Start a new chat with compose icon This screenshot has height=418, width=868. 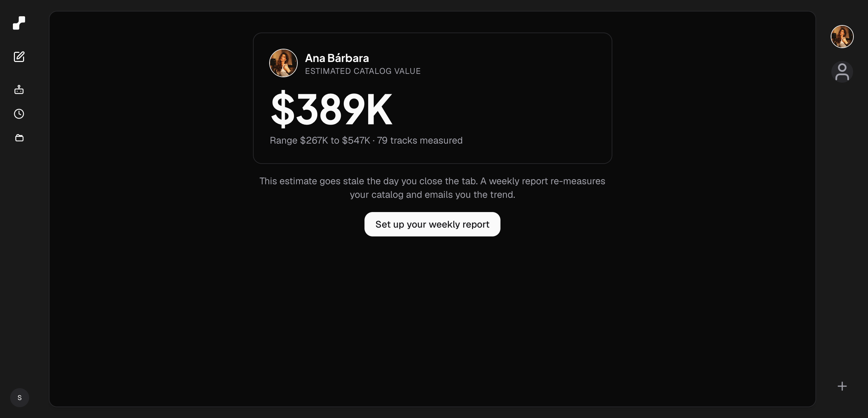[x=19, y=57]
